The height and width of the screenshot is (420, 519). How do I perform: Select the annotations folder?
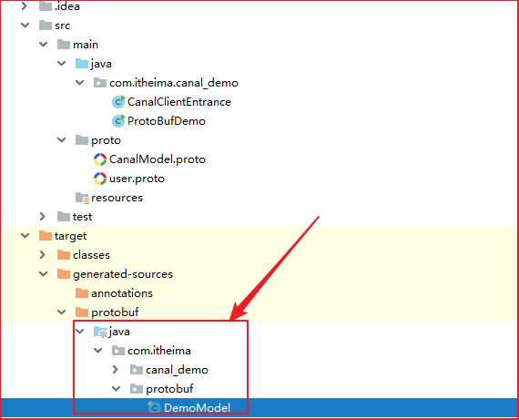pyautogui.click(x=122, y=293)
